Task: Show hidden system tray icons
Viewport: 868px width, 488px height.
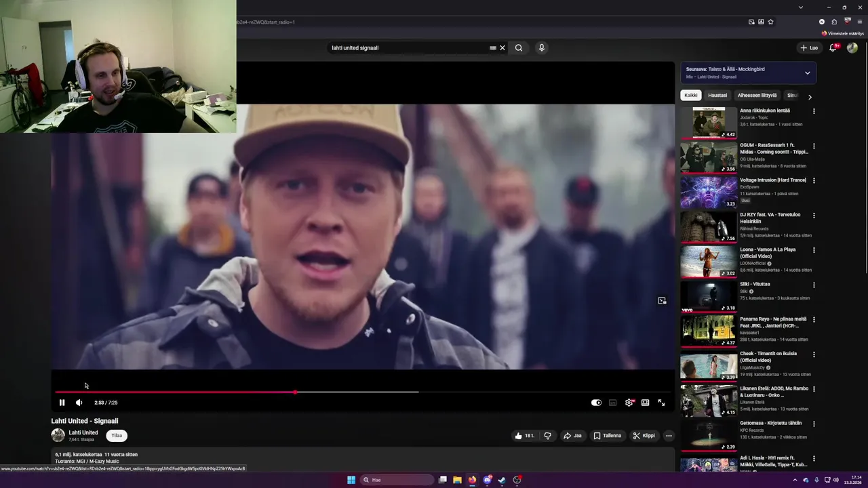Action: click(x=795, y=480)
